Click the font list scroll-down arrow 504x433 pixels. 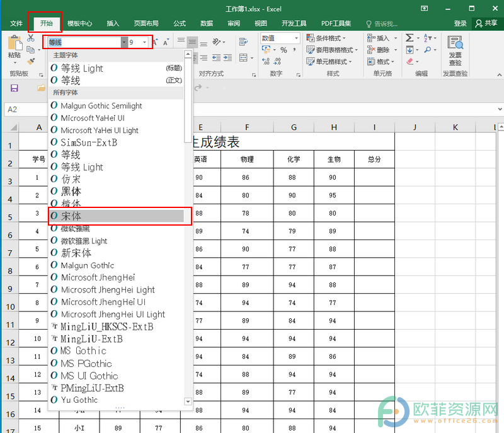(188, 401)
